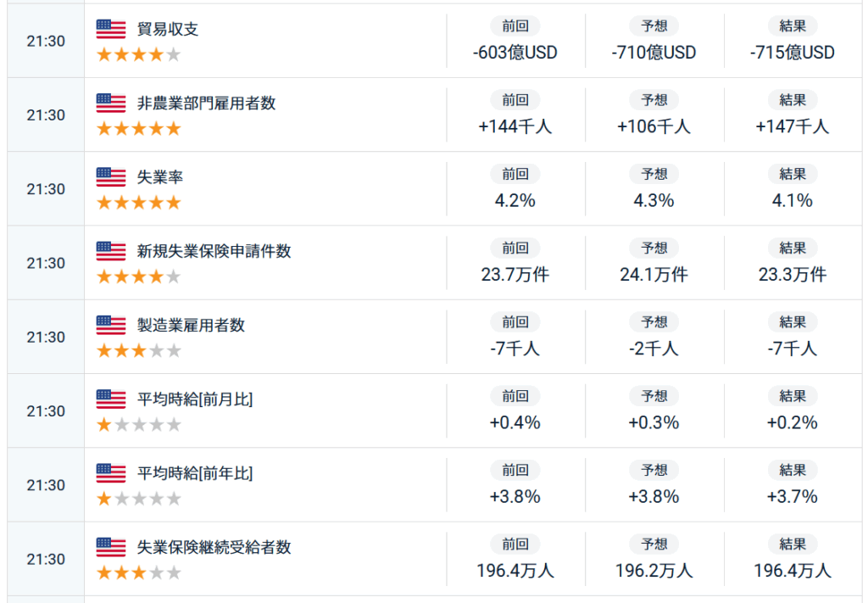This screenshot has height=603, width=868.
Task: Click the 結果 label in 失業率 row
Action: (x=793, y=174)
